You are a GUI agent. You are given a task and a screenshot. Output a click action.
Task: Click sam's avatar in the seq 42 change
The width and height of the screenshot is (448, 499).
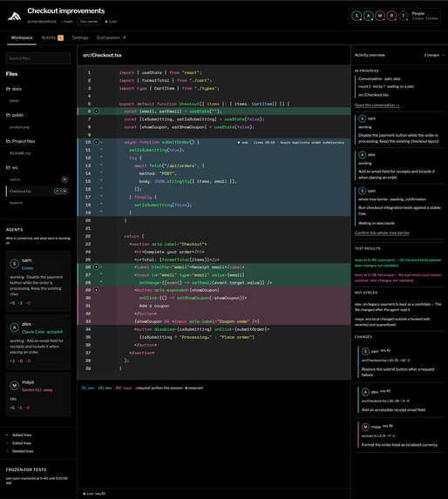365,351
